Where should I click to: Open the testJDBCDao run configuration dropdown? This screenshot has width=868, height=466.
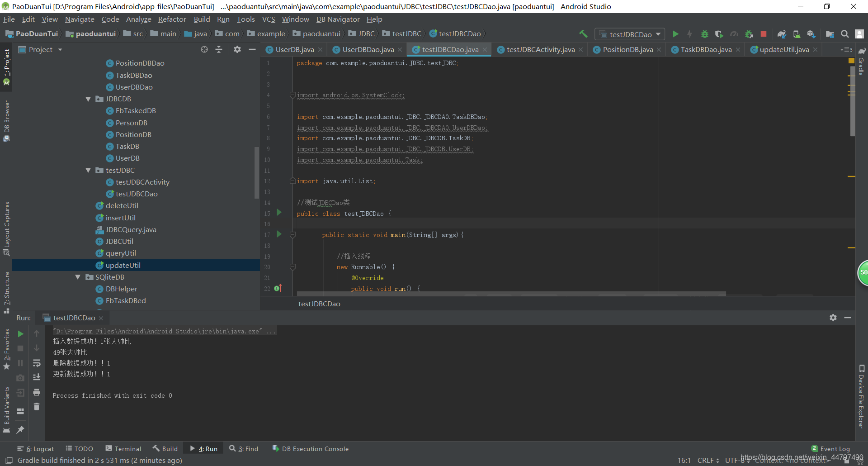pos(630,34)
